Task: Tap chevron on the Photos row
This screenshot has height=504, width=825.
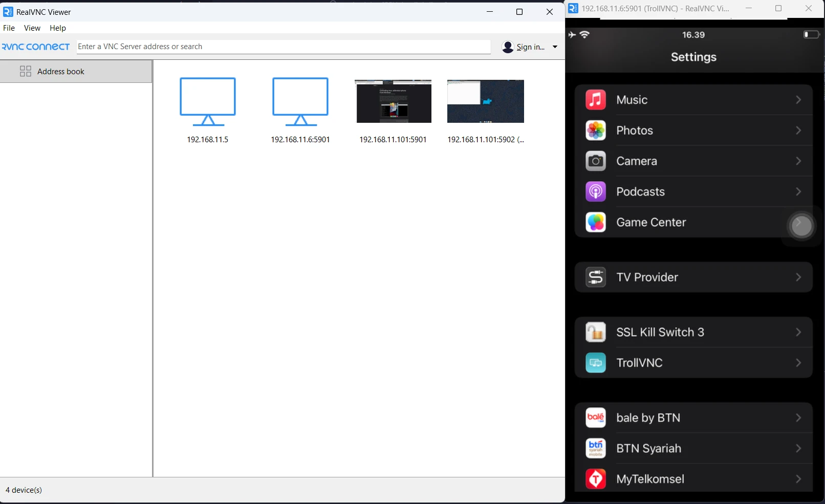Action: (798, 130)
